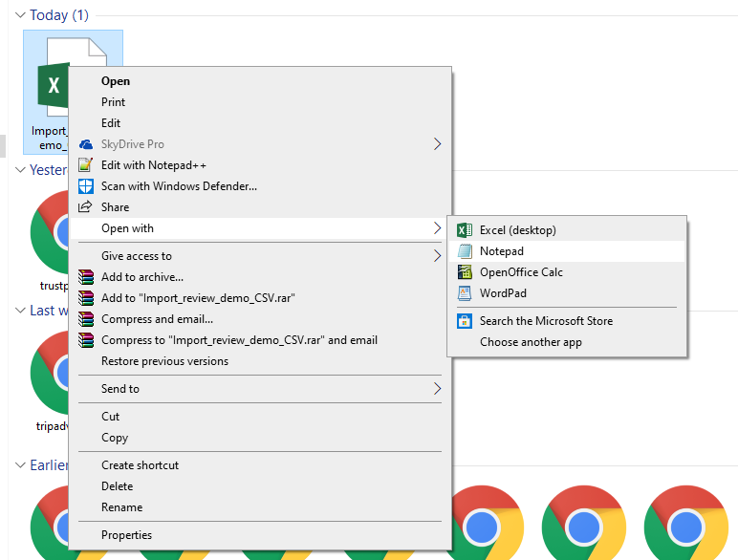Select Compress to rar and email entry
738x560 pixels.
click(x=260, y=340)
